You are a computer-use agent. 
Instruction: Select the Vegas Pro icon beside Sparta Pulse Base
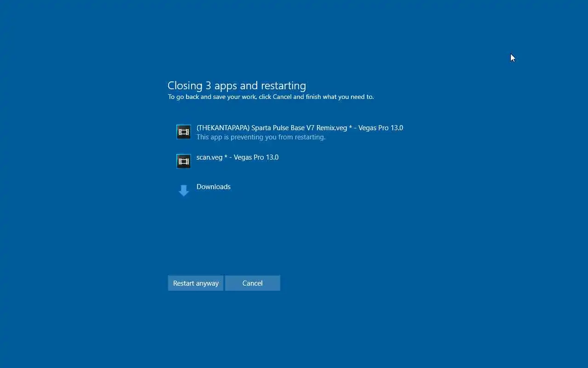183,132
